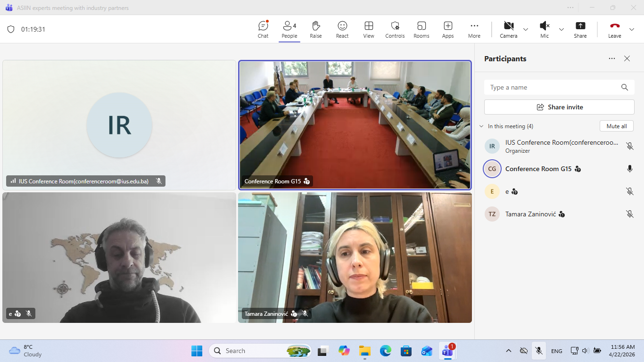Open the More options menu
The image size is (644, 362).
(x=474, y=29)
